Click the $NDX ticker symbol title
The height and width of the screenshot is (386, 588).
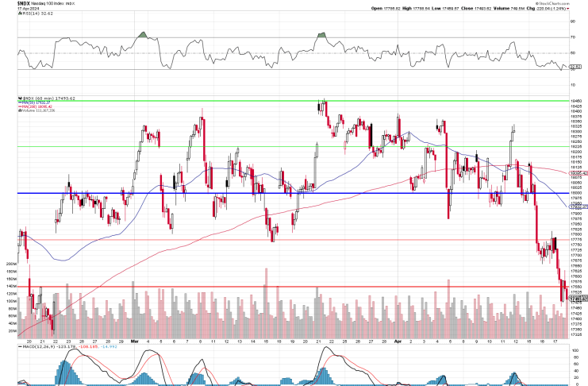pyautogui.click(x=11, y=4)
